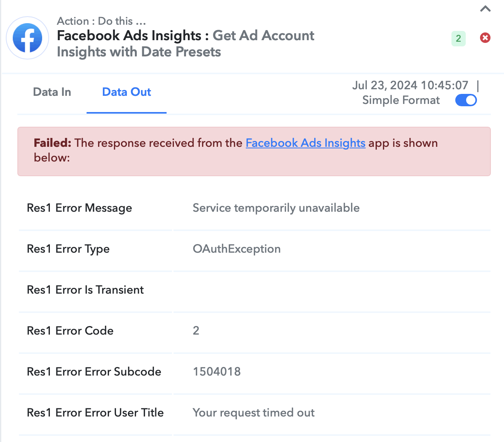504x442 pixels.
Task: Disable the Simple Format toggle
Action: coord(466,100)
